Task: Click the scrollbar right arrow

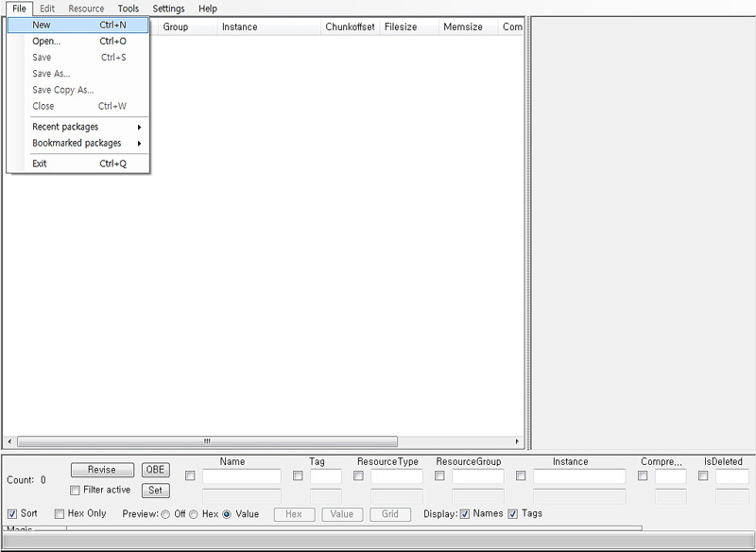Action: (x=517, y=441)
